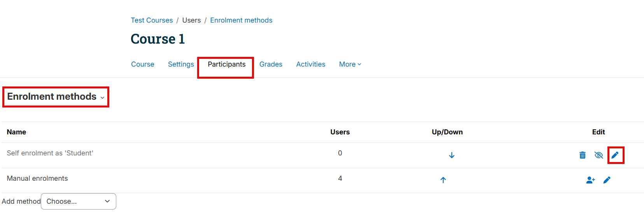Toggle visibility of Self enrolment with eye icon
644x215 pixels.
coord(598,155)
